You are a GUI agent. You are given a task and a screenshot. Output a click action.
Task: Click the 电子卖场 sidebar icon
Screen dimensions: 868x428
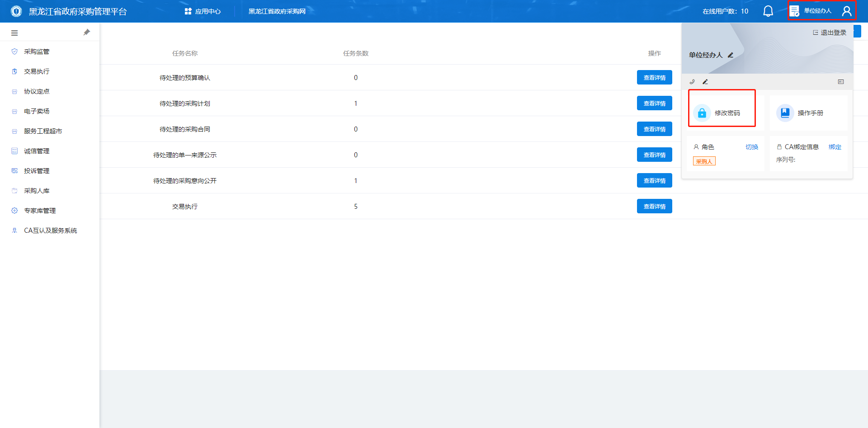(x=14, y=111)
